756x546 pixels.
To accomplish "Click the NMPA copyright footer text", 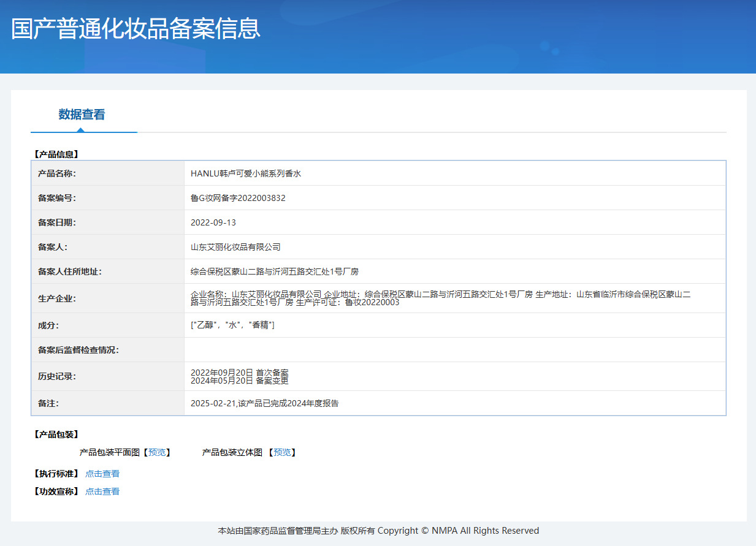I will coord(378,531).
